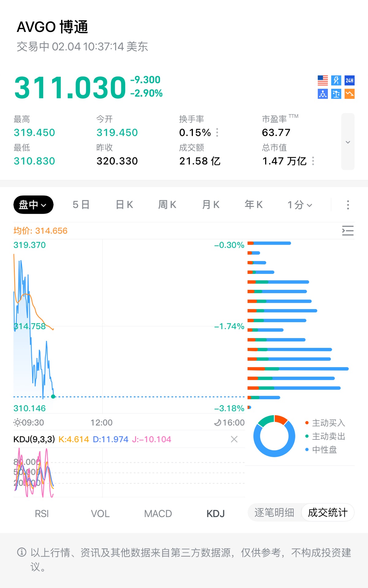Close the KDJ indicator panel

point(234,439)
